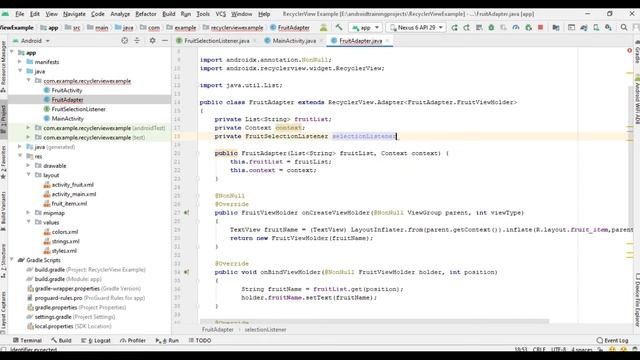640x360 pixels.
Task: Switch to FruitSelectionListener.java tab
Action: point(217,40)
